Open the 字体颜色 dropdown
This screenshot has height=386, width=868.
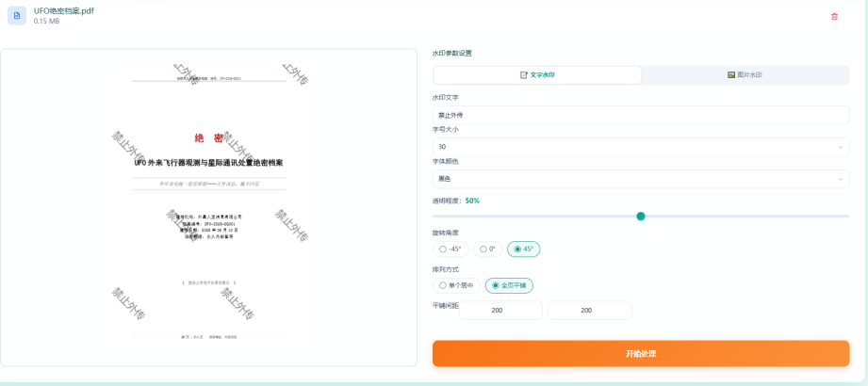[641, 179]
